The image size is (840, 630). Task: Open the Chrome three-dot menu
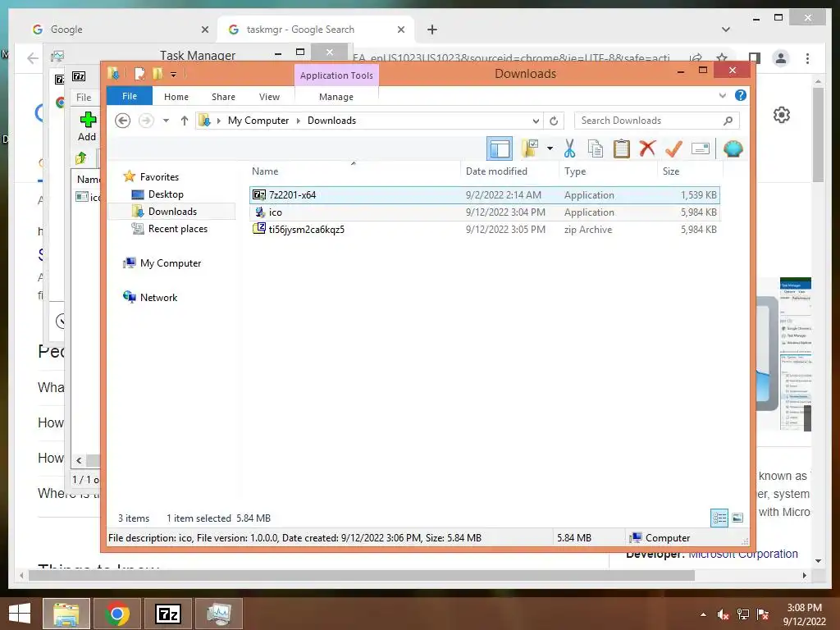click(807, 58)
